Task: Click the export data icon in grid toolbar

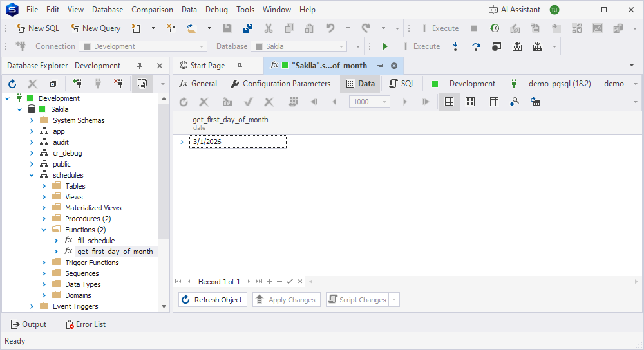Action: coord(535,102)
